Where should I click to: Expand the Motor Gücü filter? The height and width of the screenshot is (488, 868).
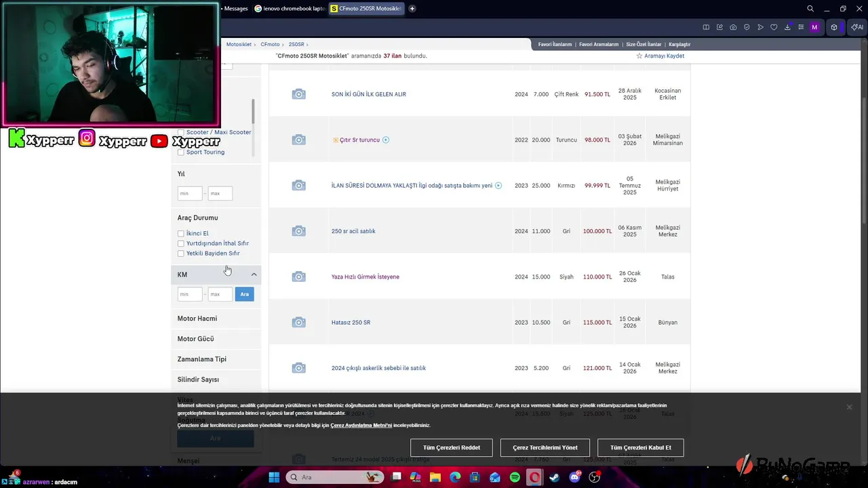tap(216, 339)
